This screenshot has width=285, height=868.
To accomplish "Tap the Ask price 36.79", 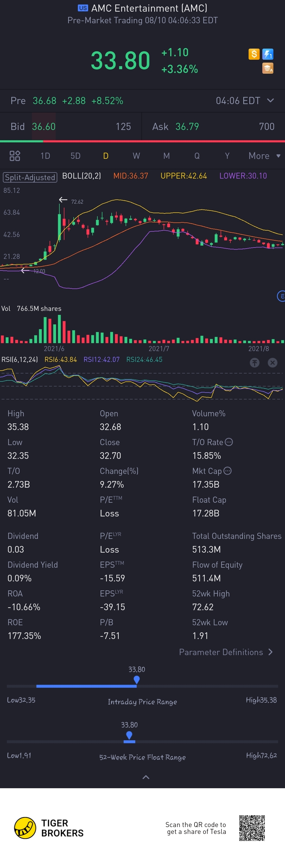I will (x=187, y=126).
